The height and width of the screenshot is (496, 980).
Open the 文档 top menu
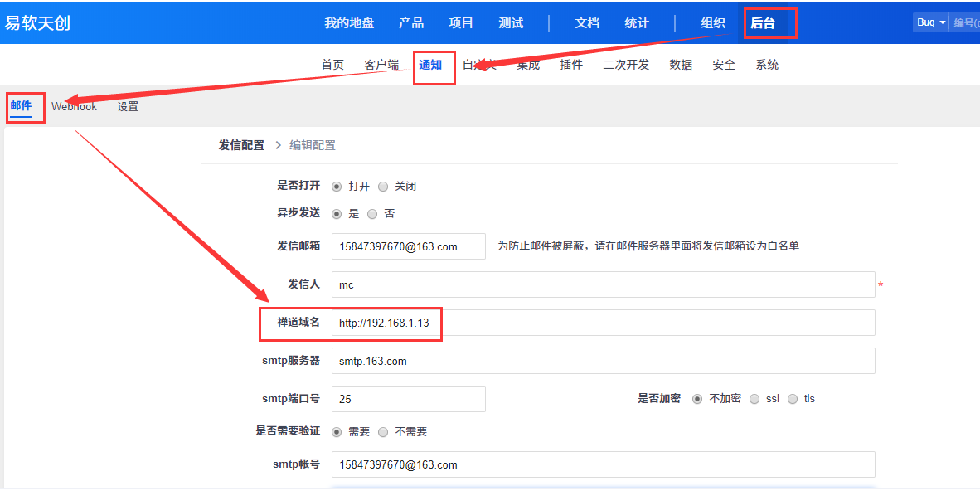[587, 23]
